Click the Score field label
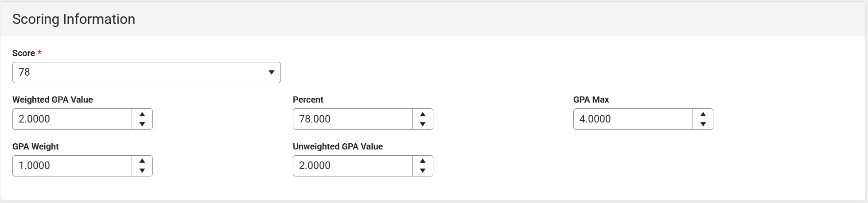 (23, 53)
